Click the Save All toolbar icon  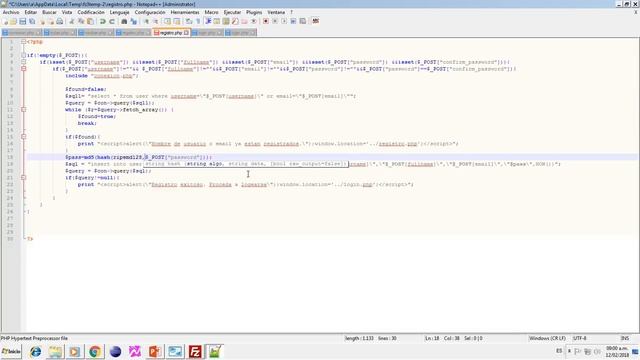pyautogui.click(x=32, y=21)
